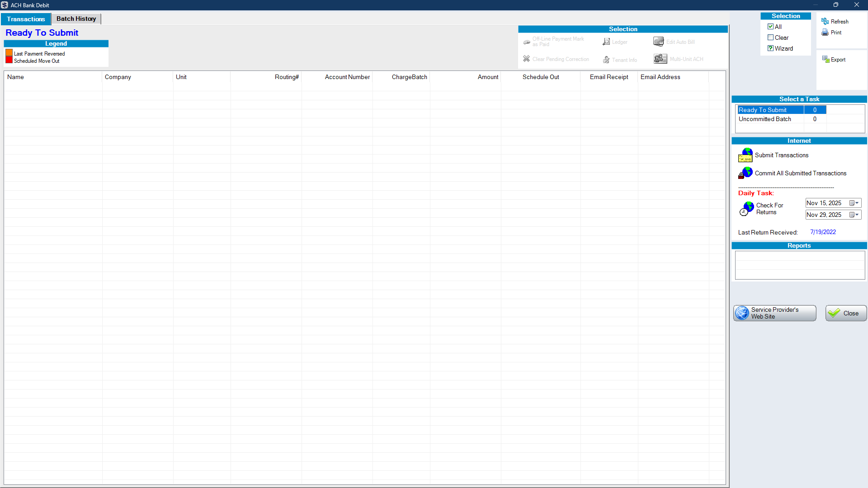Click the Ledger icon
The height and width of the screenshot is (488, 868).
(606, 42)
